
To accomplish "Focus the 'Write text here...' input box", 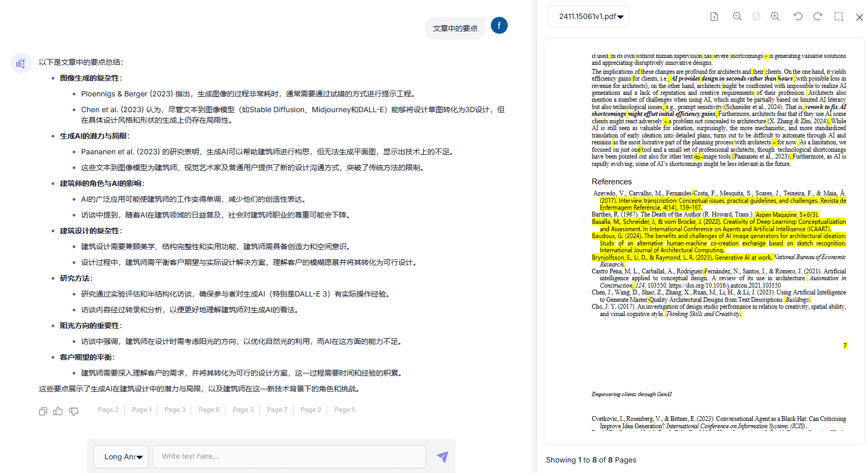I will point(289,457).
